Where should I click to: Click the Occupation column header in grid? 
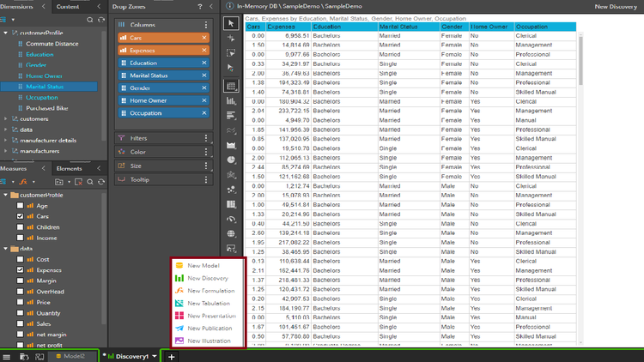[545, 27]
